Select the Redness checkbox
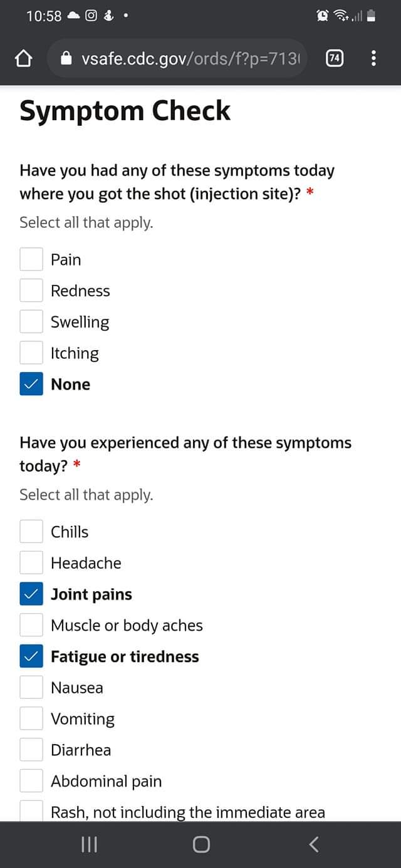This screenshot has height=868, width=401. tap(31, 291)
